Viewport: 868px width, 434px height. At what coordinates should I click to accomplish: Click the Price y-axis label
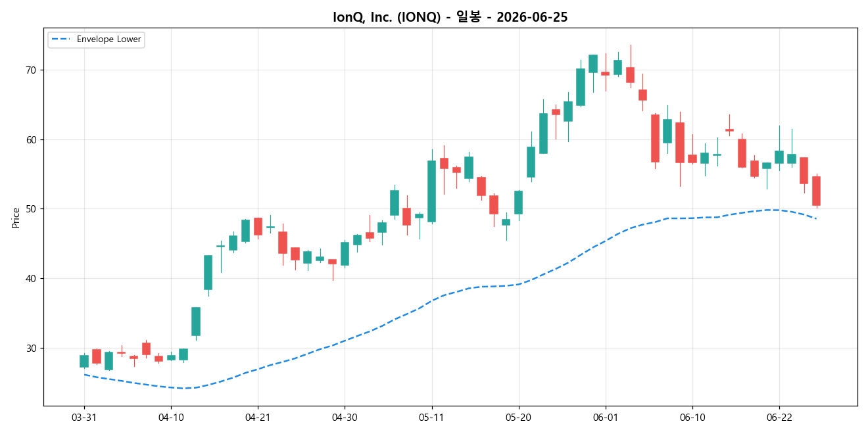[16, 218]
